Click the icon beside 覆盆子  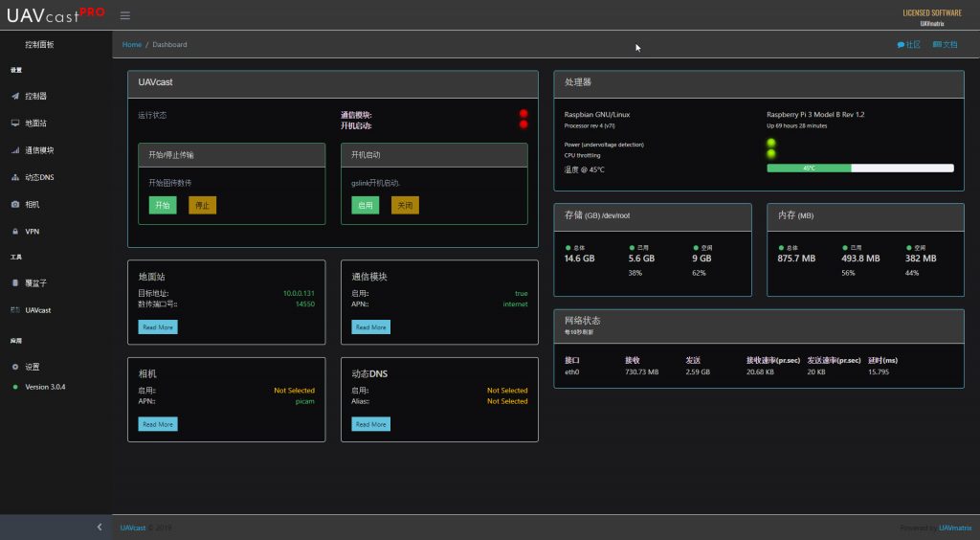pyautogui.click(x=15, y=283)
